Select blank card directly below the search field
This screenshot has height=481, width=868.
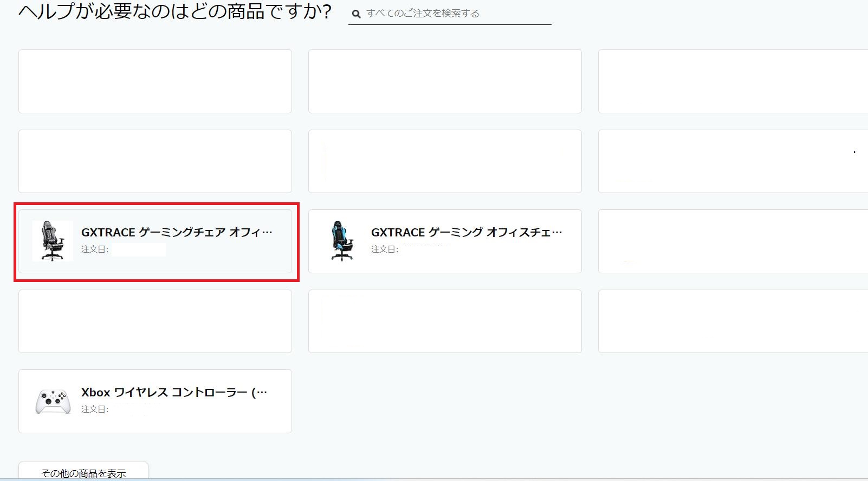445,81
